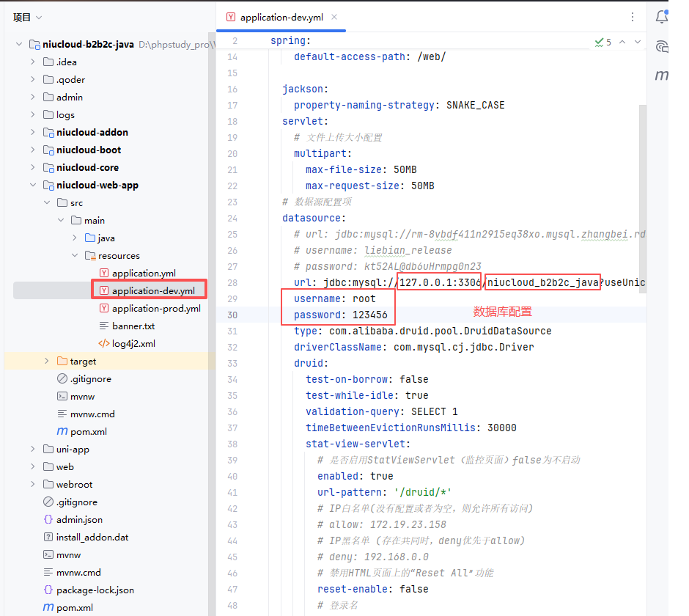
Task: Jump to previous highlighted problem arrow
Action: (x=622, y=42)
